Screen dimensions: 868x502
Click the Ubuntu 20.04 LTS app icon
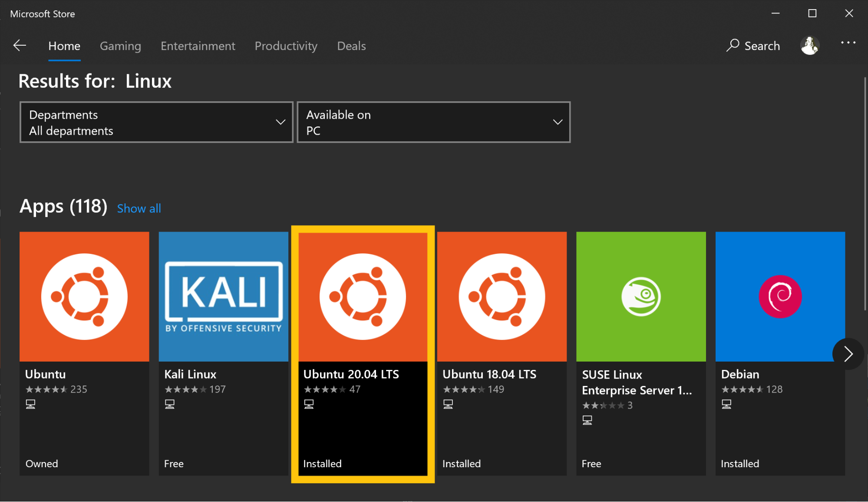(363, 296)
